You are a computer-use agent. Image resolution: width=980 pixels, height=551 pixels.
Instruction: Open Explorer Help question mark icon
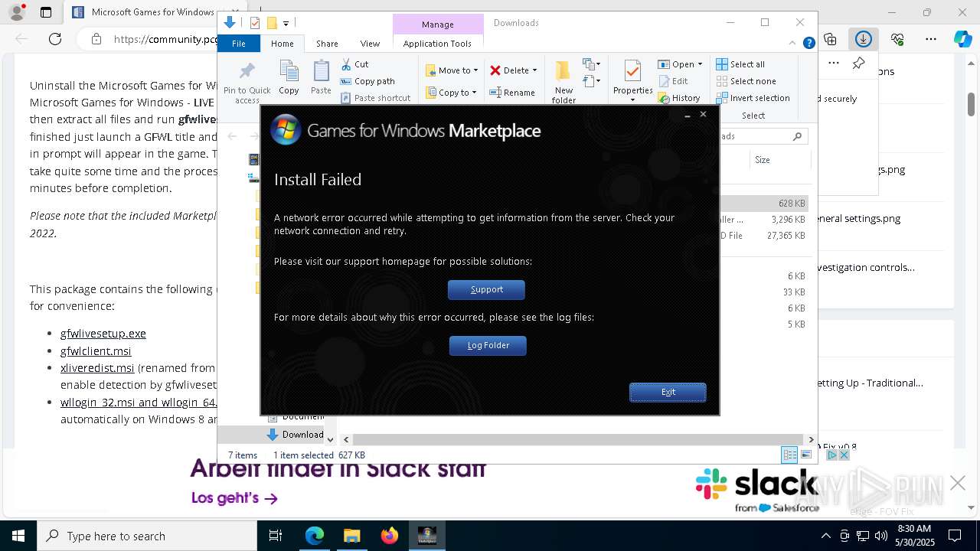[x=808, y=44]
